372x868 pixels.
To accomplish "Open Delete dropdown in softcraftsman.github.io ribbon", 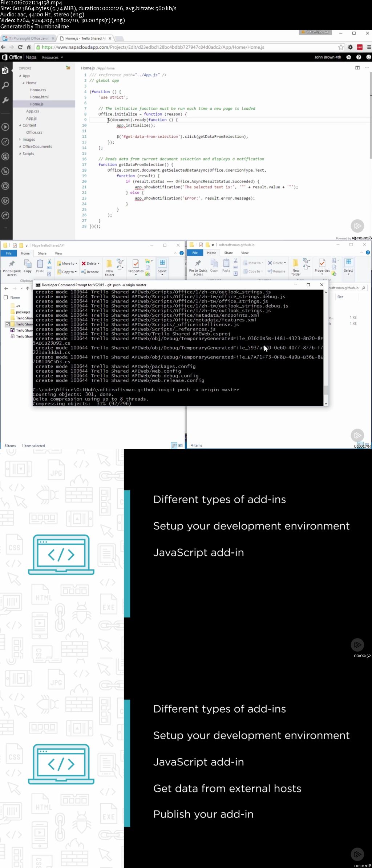I will click(277, 263).
